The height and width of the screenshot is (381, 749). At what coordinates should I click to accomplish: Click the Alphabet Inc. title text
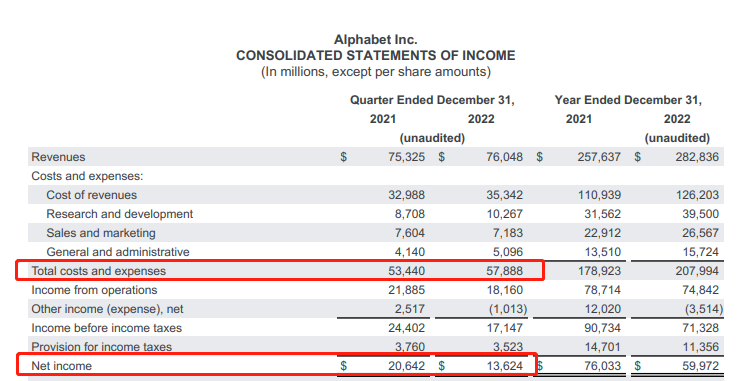coord(375,40)
